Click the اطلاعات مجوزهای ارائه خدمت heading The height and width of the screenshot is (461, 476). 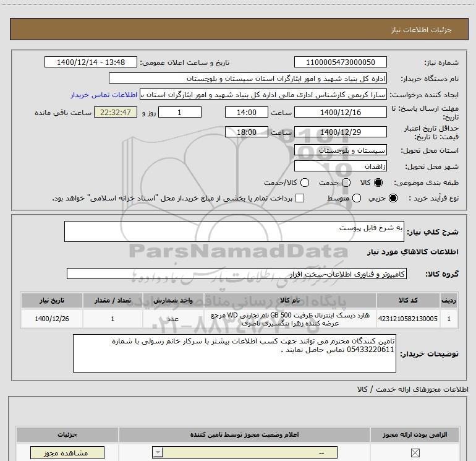(413, 389)
